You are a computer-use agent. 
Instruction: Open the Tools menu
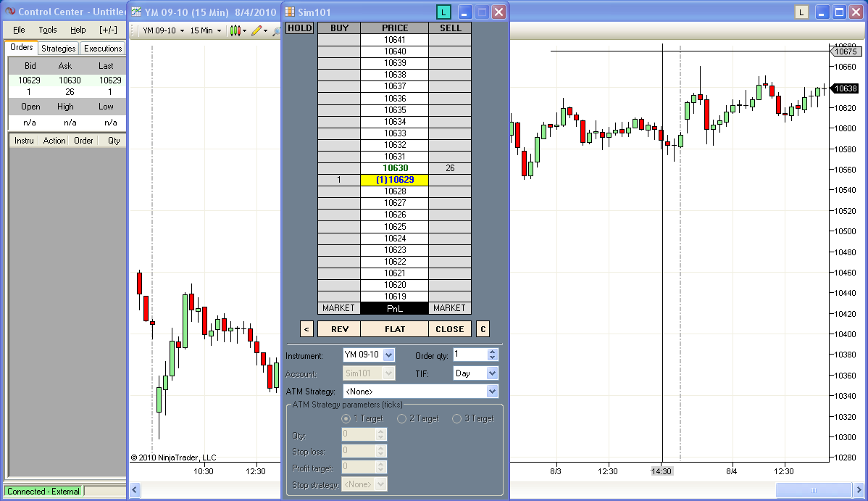click(48, 30)
